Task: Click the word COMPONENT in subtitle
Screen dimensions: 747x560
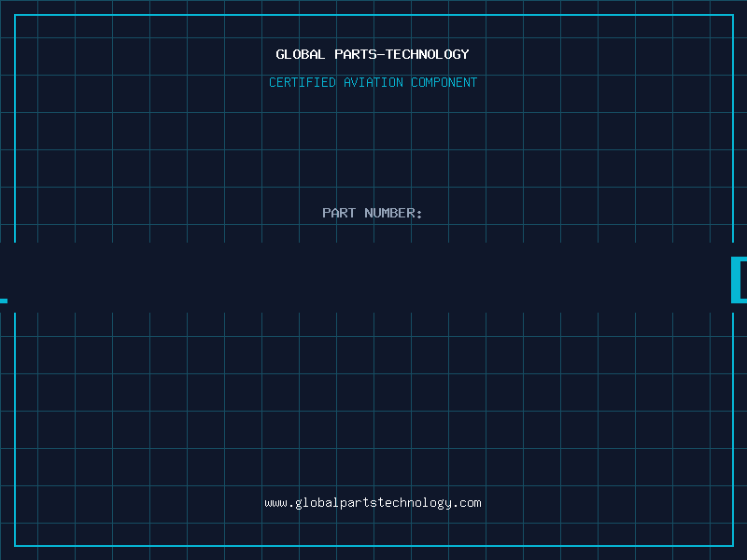Action: (444, 82)
